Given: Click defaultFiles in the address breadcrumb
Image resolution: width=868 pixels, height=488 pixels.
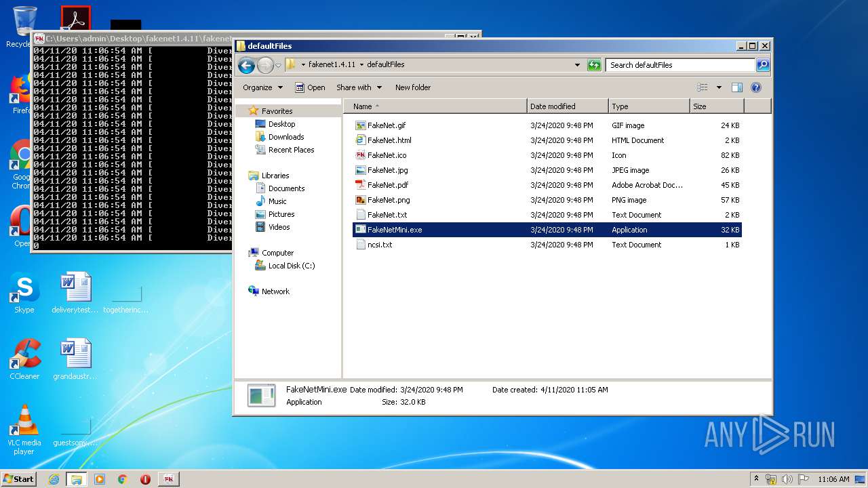Looking at the screenshot, I should (x=386, y=65).
